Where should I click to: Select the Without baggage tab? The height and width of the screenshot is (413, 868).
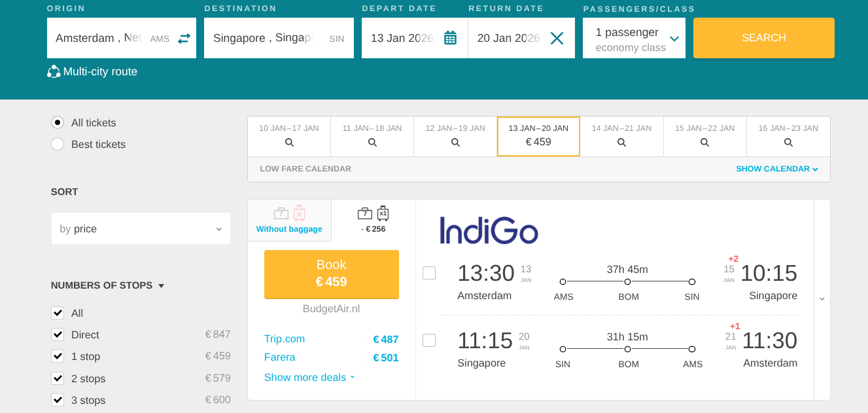pyautogui.click(x=289, y=220)
